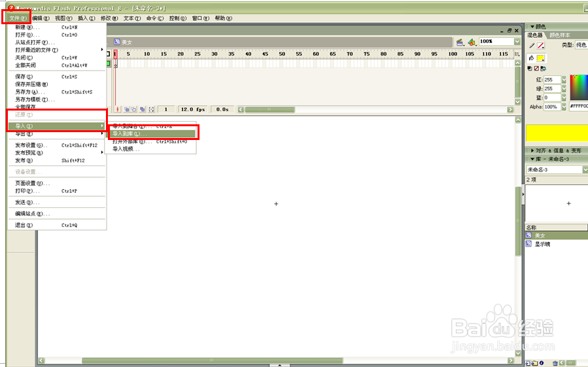Screen dimensions: 588x367
Task: Choose 另存为 (Save As) entry
Action: pos(57,92)
